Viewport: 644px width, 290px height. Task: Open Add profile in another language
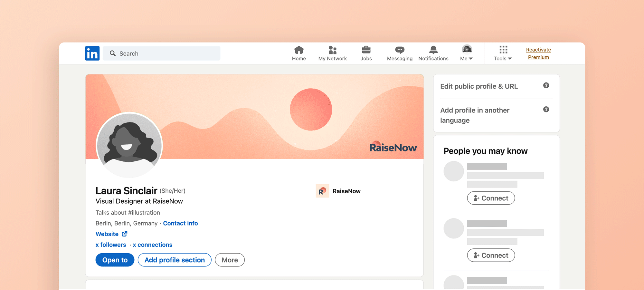475,115
